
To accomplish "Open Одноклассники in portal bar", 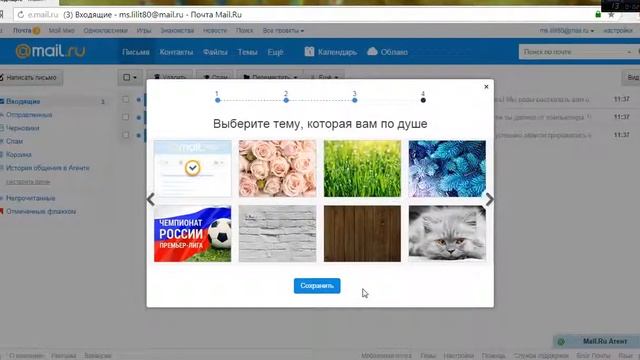I will pos(105,31).
